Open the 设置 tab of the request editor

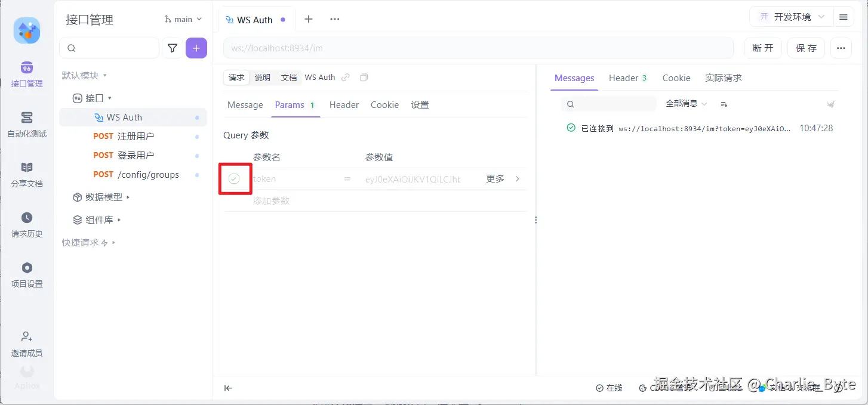pyautogui.click(x=420, y=104)
